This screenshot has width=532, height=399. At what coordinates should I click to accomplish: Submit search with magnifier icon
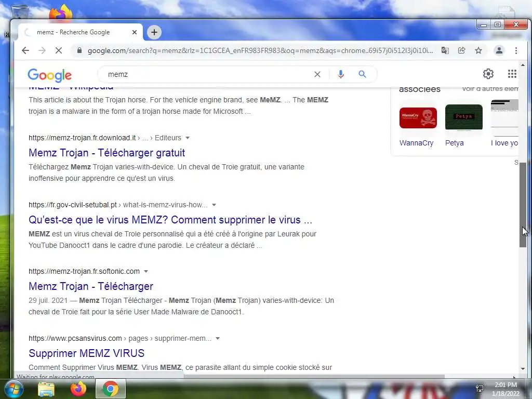point(362,74)
